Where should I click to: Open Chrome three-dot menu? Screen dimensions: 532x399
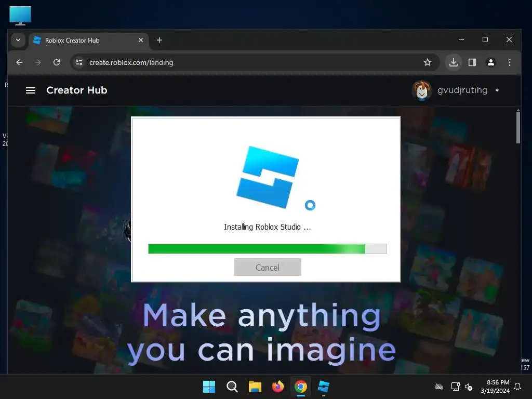coord(509,62)
